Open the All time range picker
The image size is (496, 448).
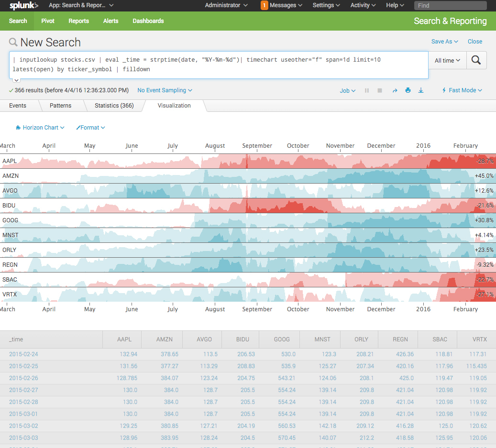[447, 61]
